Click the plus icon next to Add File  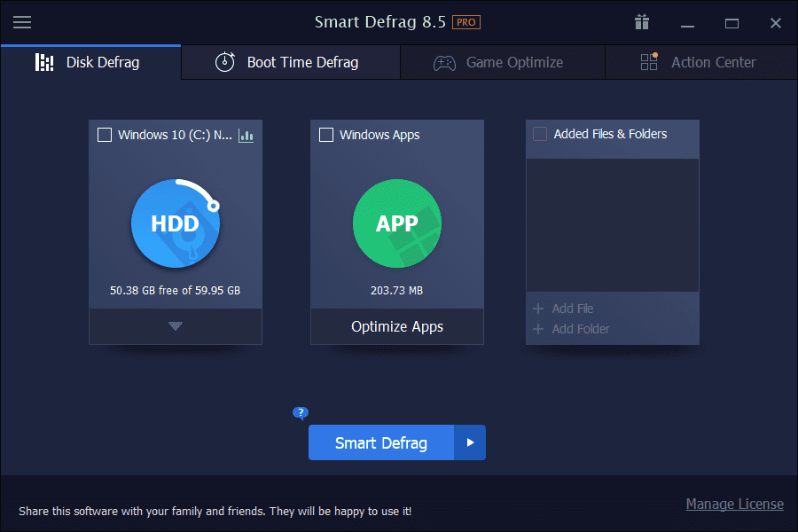[x=538, y=309]
